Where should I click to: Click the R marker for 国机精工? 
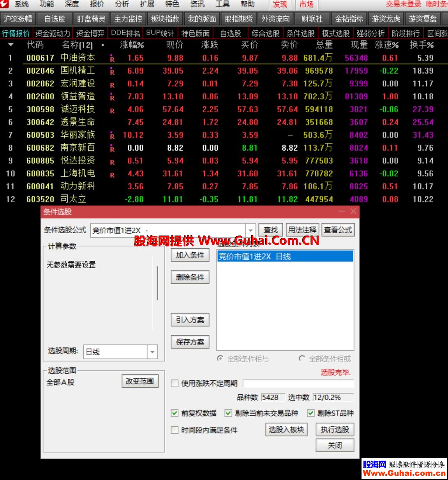coord(112,72)
